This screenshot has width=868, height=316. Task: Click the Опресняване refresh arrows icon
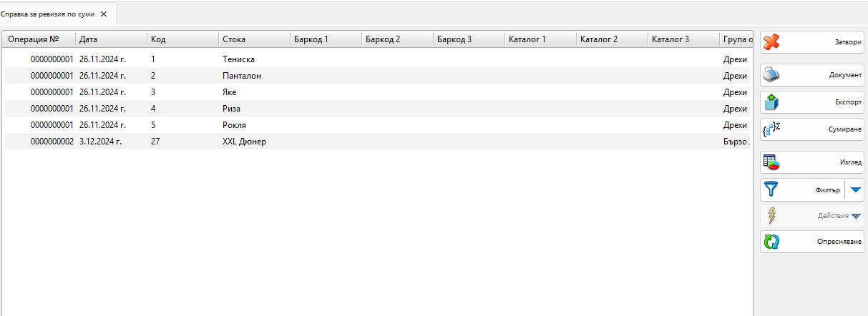coord(771,242)
